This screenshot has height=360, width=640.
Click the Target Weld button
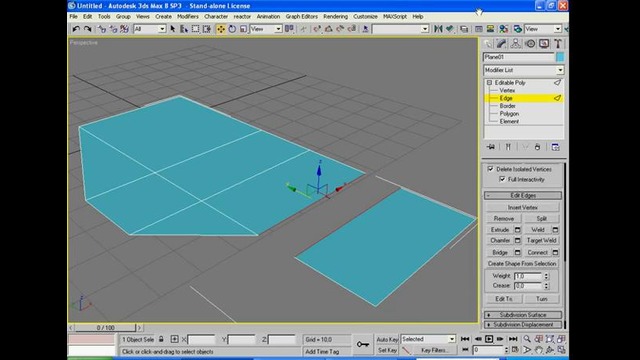pos(541,241)
